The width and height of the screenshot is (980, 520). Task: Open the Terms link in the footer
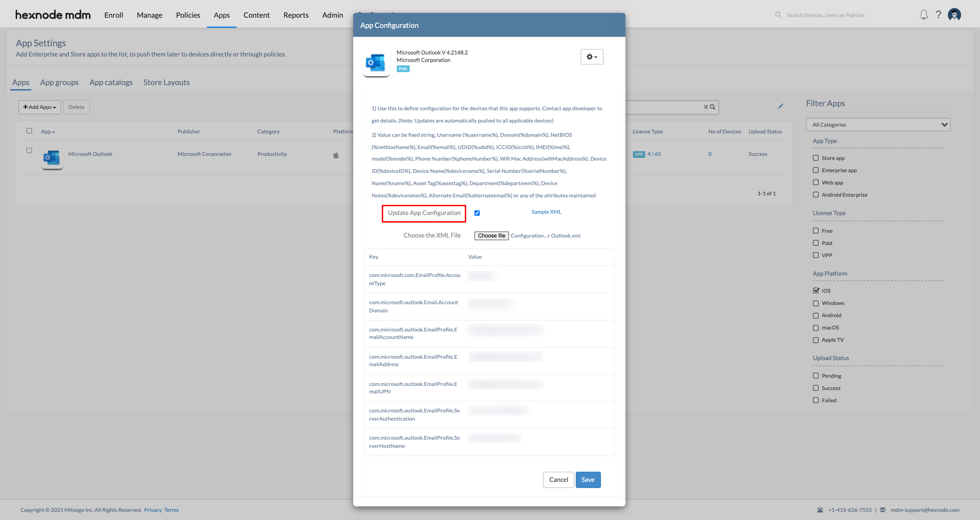pos(171,510)
